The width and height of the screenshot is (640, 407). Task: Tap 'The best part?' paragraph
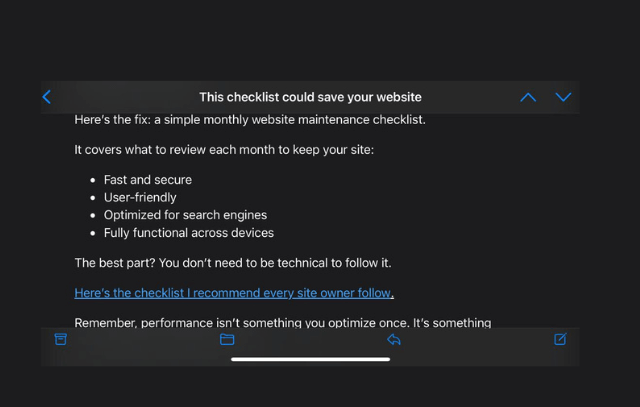click(232, 263)
